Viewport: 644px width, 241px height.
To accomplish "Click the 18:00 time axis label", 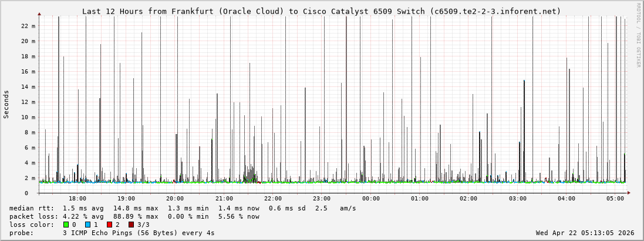I will [77, 199].
